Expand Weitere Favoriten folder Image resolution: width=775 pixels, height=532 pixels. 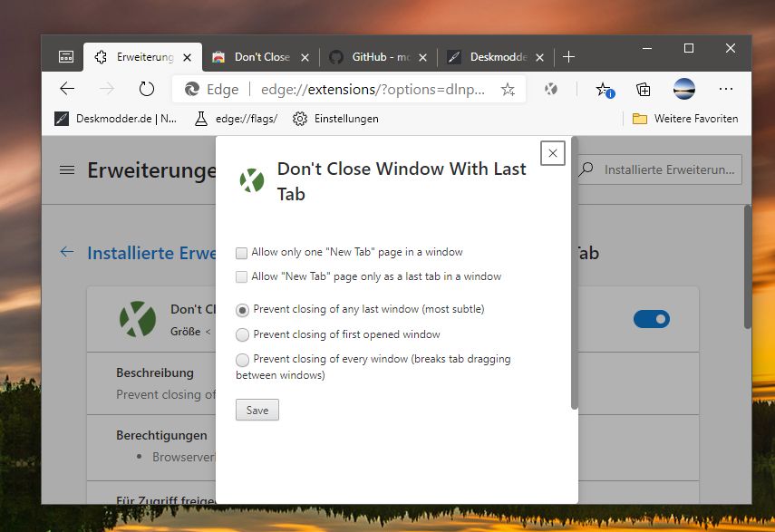pyautogui.click(x=685, y=119)
